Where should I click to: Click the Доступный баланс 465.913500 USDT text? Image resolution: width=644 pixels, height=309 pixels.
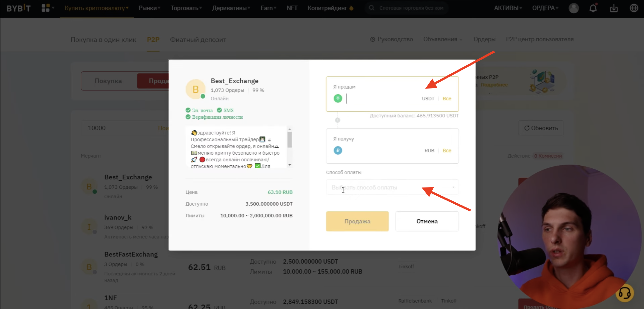[x=414, y=116]
